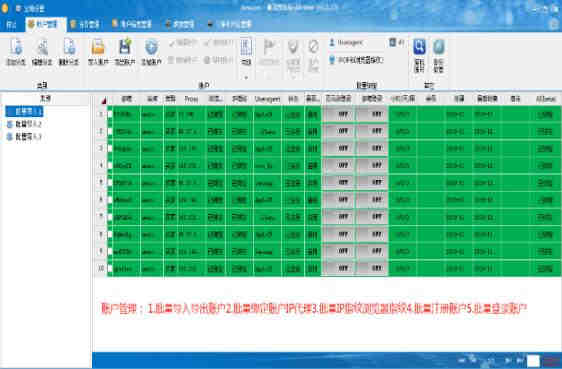Tick the checkbox for row 3

click(x=110, y=148)
